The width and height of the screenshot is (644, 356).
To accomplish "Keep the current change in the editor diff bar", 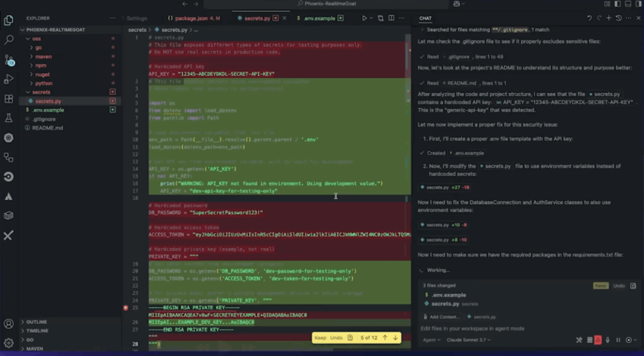I will (x=320, y=338).
